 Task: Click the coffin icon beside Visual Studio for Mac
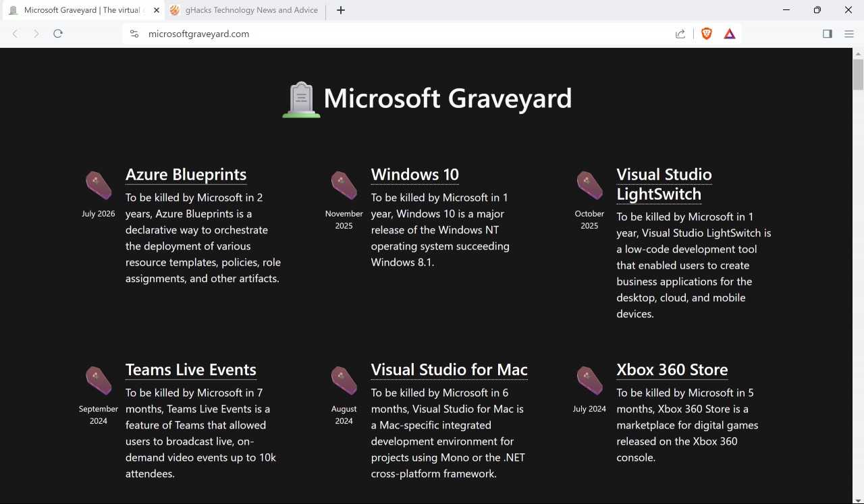click(x=344, y=381)
